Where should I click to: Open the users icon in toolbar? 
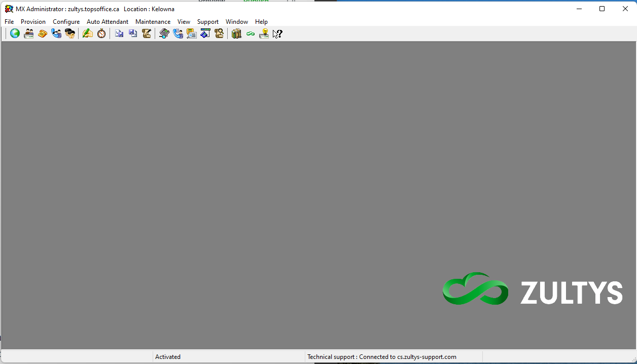pos(29,33)
